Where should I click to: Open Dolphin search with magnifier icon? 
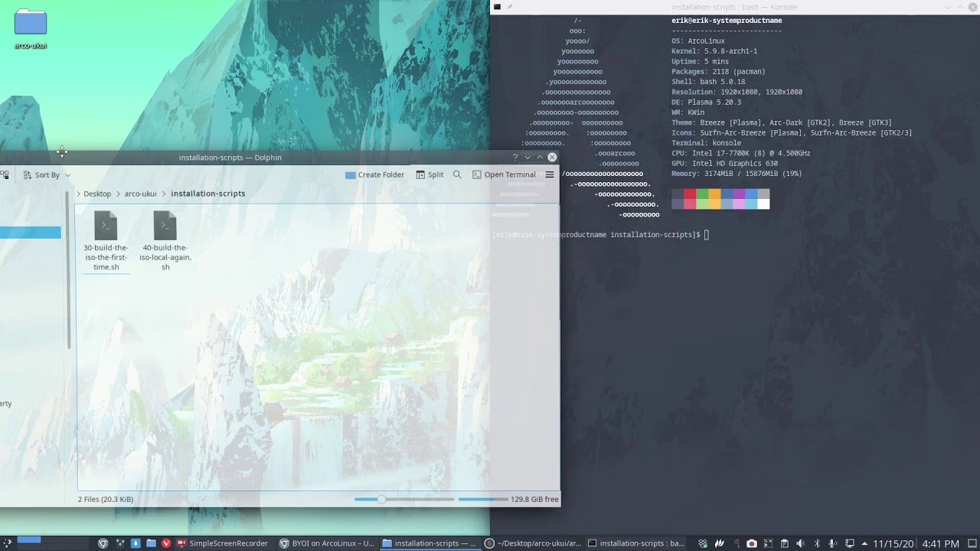click(x=457, y=174)
